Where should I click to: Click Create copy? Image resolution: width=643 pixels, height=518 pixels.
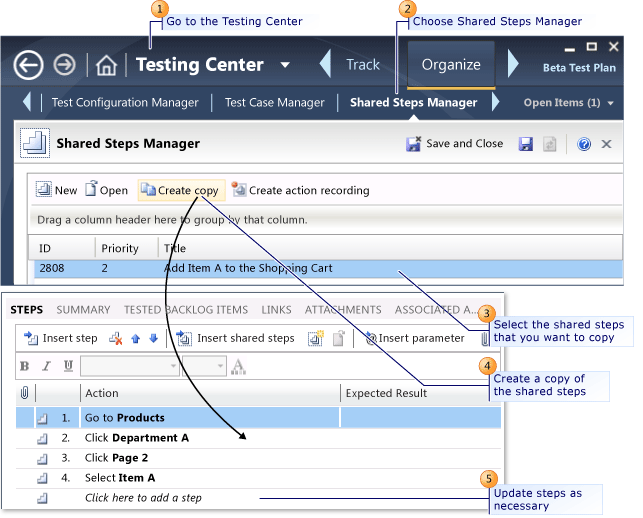(181, 190)
